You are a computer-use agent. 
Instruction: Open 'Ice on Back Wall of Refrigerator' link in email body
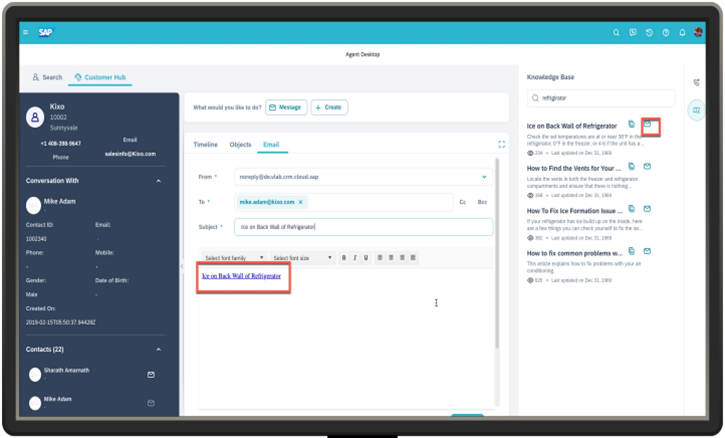(241, 276)
